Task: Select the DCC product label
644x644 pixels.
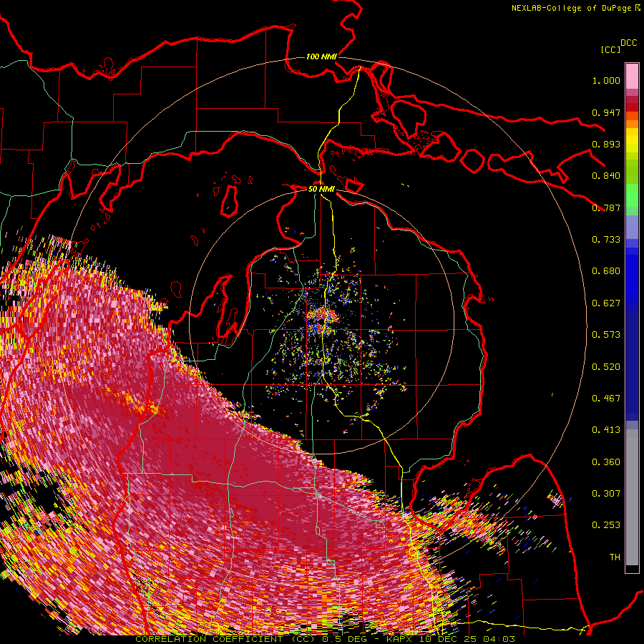Action: (629, 43)
